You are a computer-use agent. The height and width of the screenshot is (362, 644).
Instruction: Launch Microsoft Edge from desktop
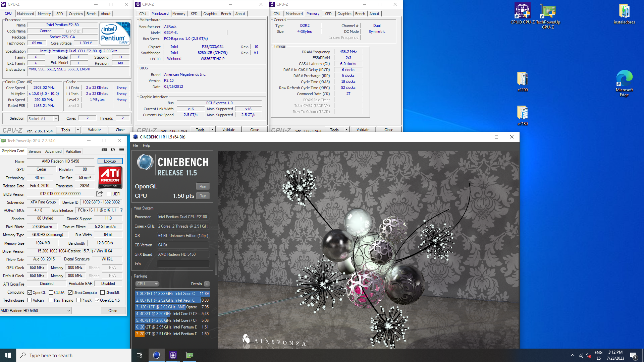coord(624,83)
